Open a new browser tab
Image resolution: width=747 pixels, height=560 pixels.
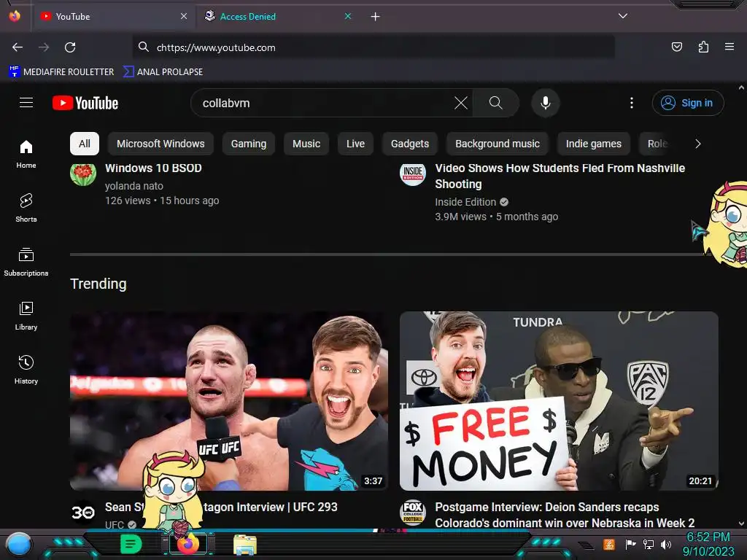pyautogui.click(x=376, y=17)
